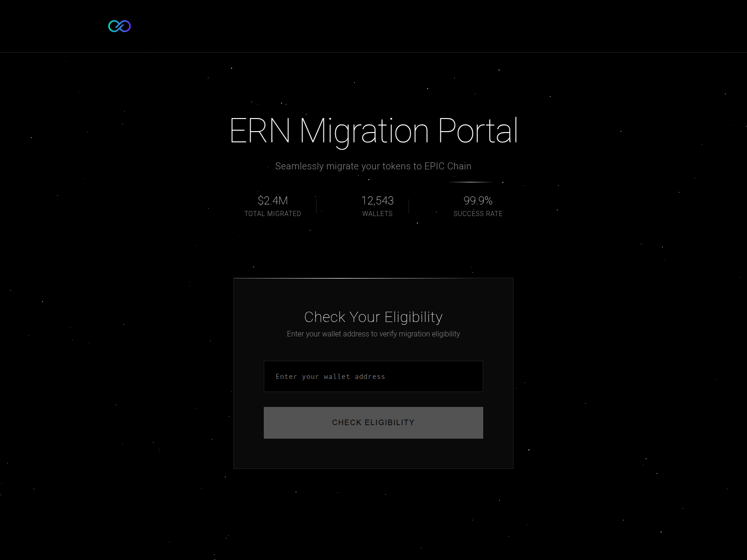The image size is (747, 560).
Task: Click the 'TOTAL MIGRATED' label
Action: pyautogui.click(x=273, y=214)
